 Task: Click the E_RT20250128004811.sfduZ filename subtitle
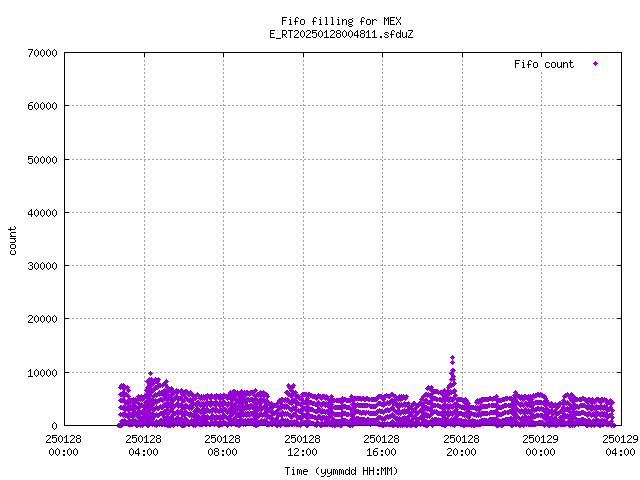pos(341,34)
